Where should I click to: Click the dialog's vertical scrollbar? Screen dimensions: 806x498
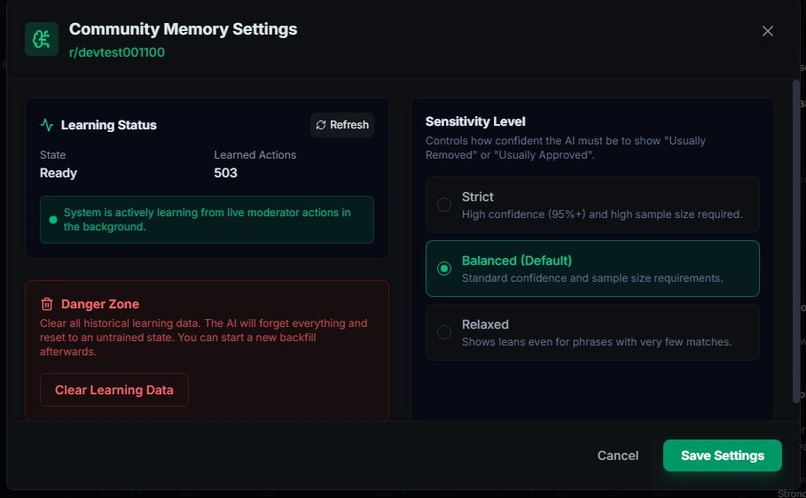click(796, 242)
